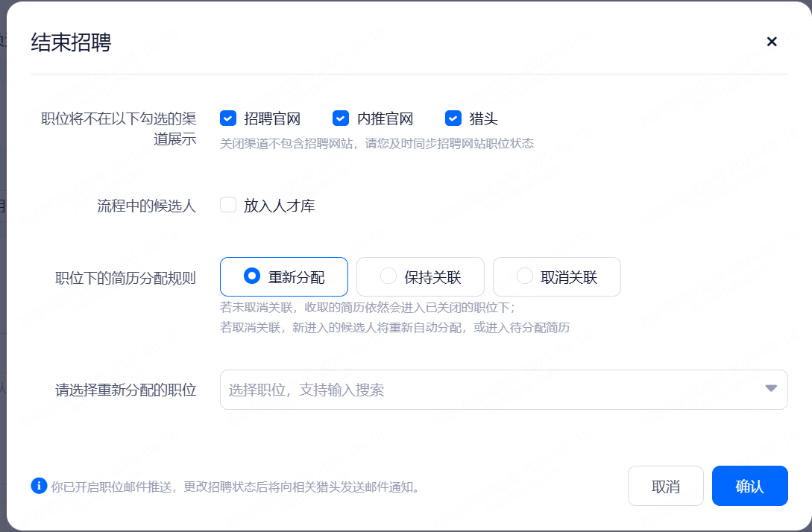
Task: Choose the 保持关联 radio option
Action: tap(388, 276)
